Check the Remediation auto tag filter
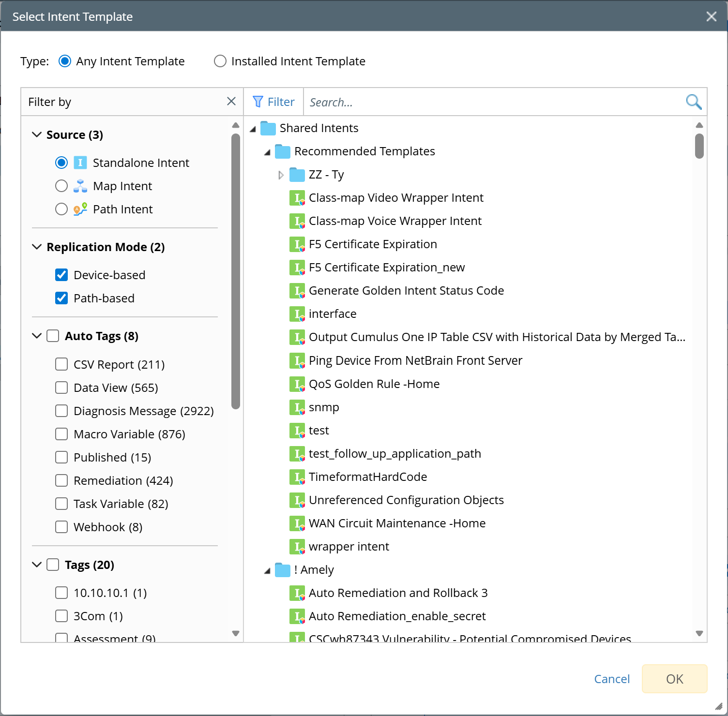 coord(61,480)
